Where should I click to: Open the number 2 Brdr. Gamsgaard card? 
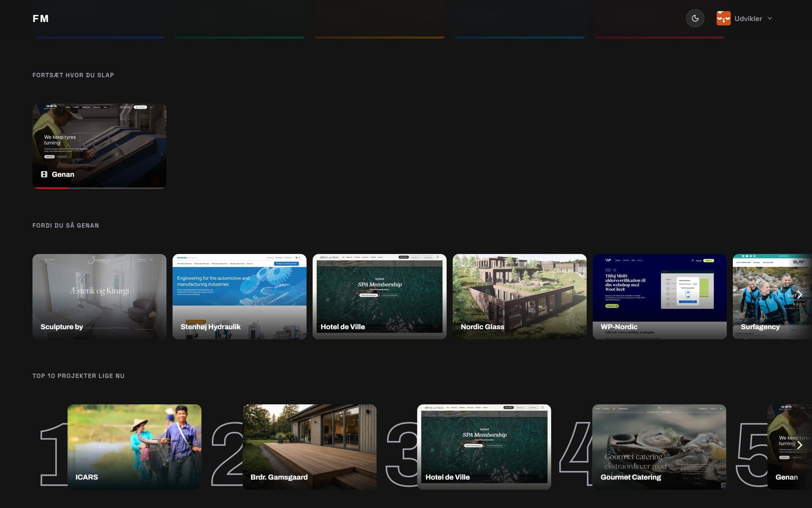pos(310,447)
